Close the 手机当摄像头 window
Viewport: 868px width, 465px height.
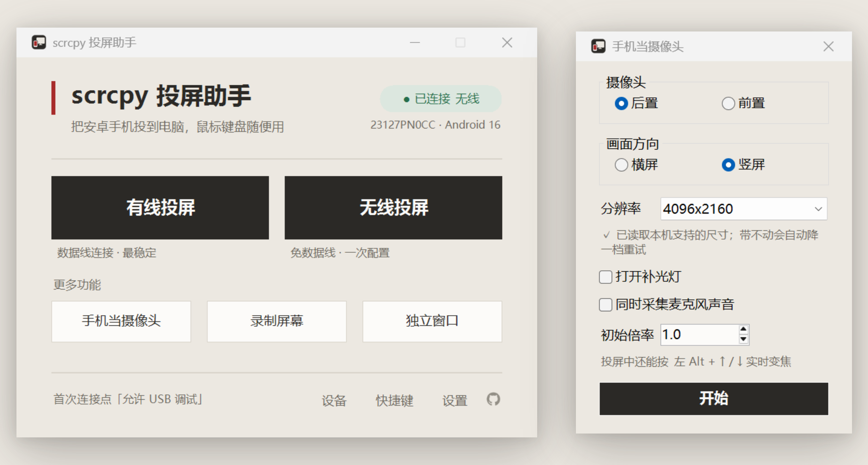tap(828, 46)
